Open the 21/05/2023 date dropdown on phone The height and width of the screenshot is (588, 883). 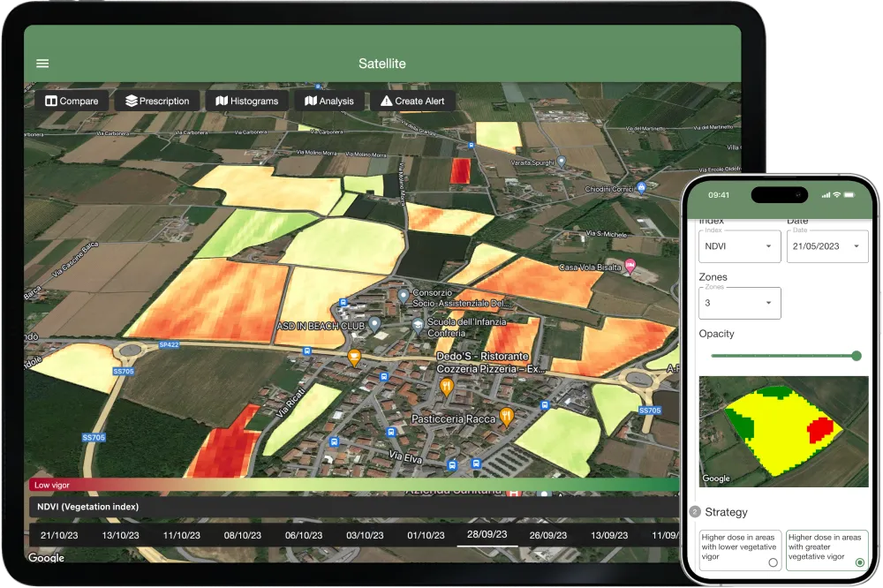[x=826, y=246]
